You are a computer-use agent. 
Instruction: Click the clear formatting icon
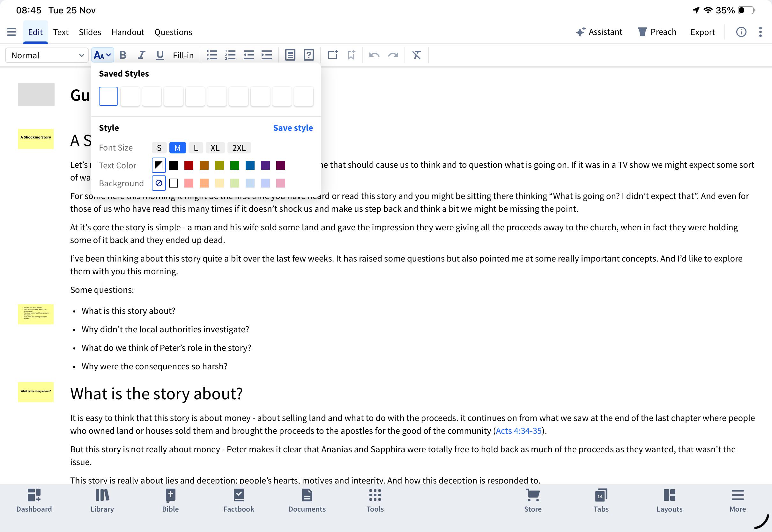[416, 55]
